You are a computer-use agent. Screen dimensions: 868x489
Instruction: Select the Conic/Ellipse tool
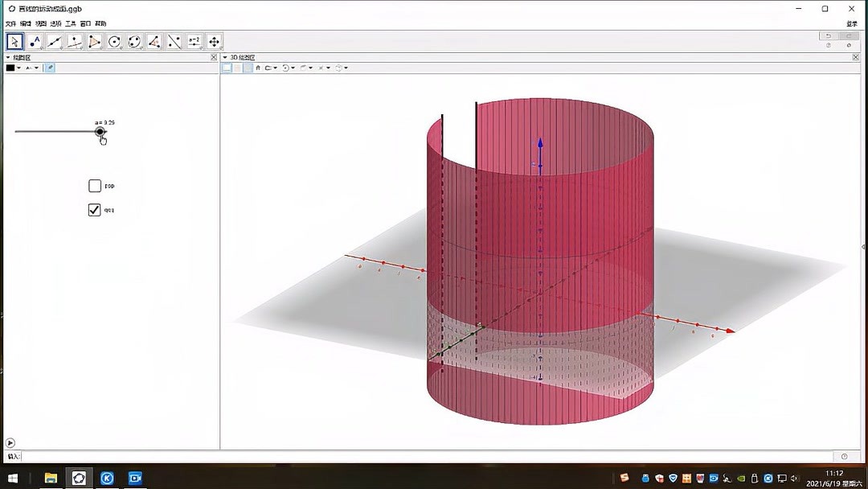click(134, 41)
